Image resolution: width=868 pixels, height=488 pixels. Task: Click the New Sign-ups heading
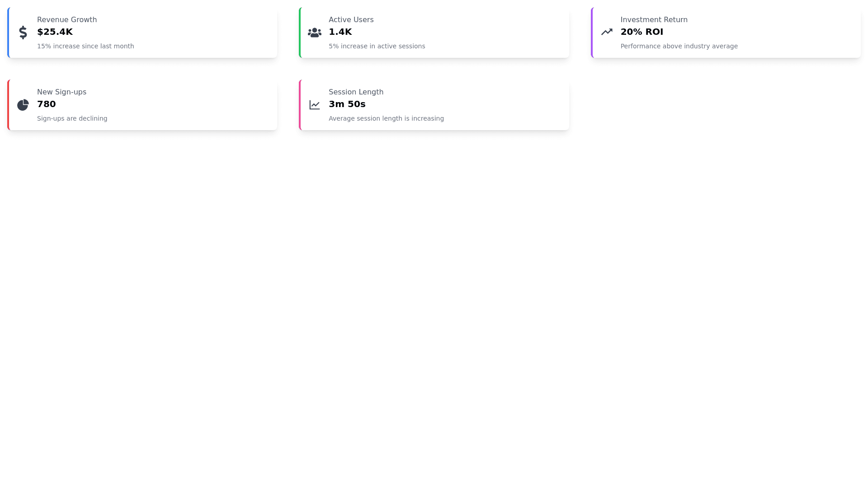[61, 92]
